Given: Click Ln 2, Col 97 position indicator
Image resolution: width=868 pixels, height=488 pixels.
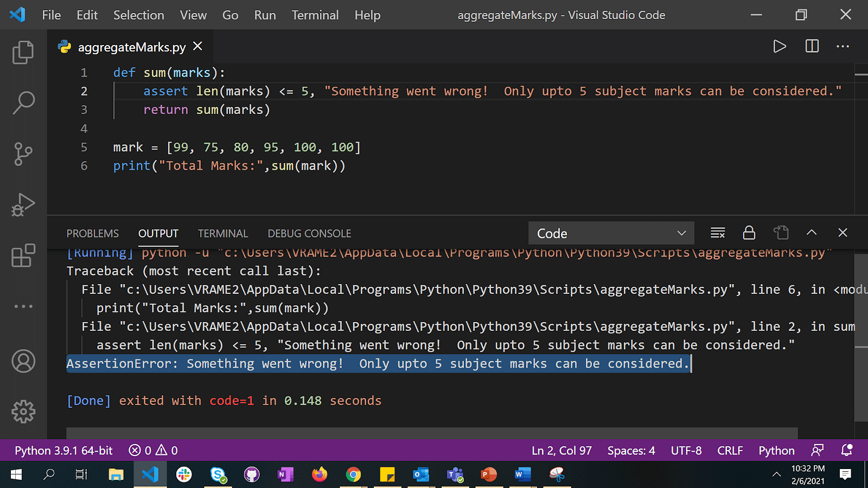Looking at the screenshot, I should point(561,451).
